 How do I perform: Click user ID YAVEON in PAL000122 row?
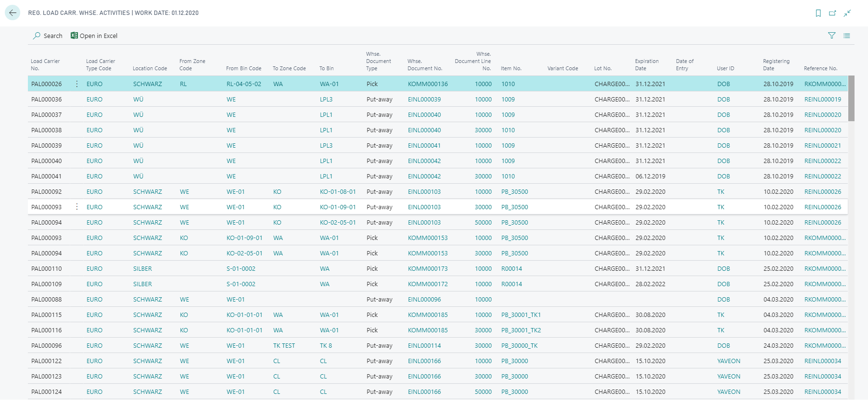click(728, 361)
